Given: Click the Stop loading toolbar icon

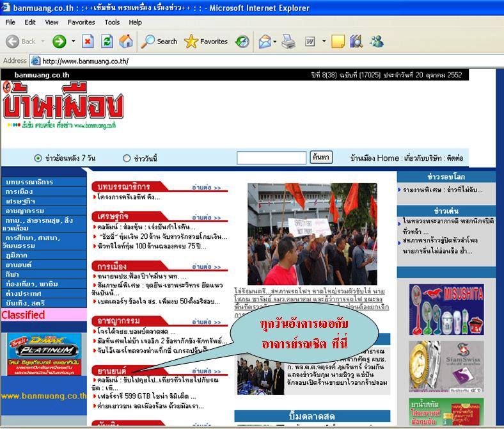Looking at the screenshot, I should [88, 42].
